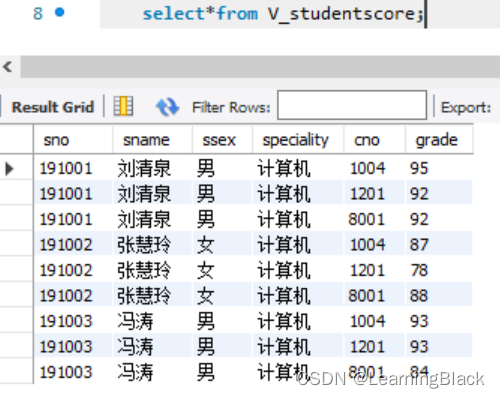Screen dimensions: 500x398
Task: Sort by the sname column header
Action: tap(152, 140)
